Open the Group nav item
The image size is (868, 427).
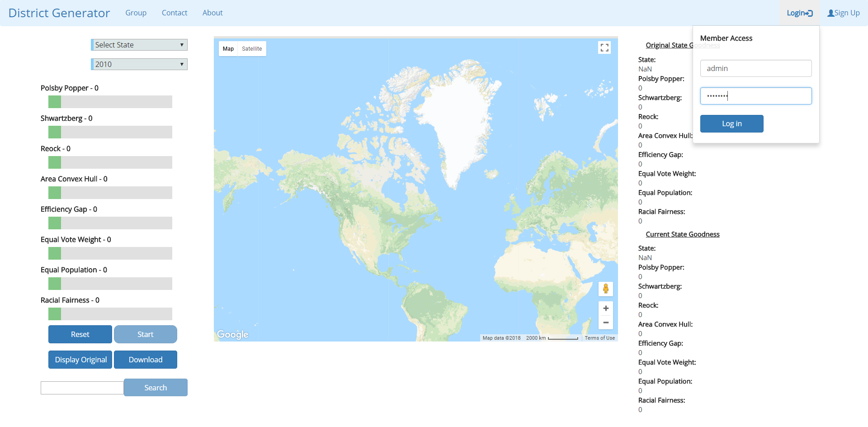point(136,13)
